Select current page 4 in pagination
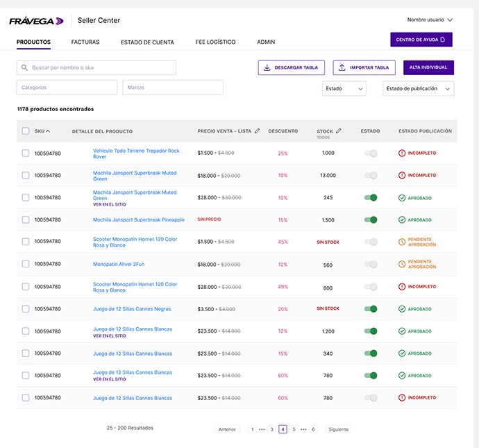The width and height of the screenshot is (479, 448). coord(283,429)
